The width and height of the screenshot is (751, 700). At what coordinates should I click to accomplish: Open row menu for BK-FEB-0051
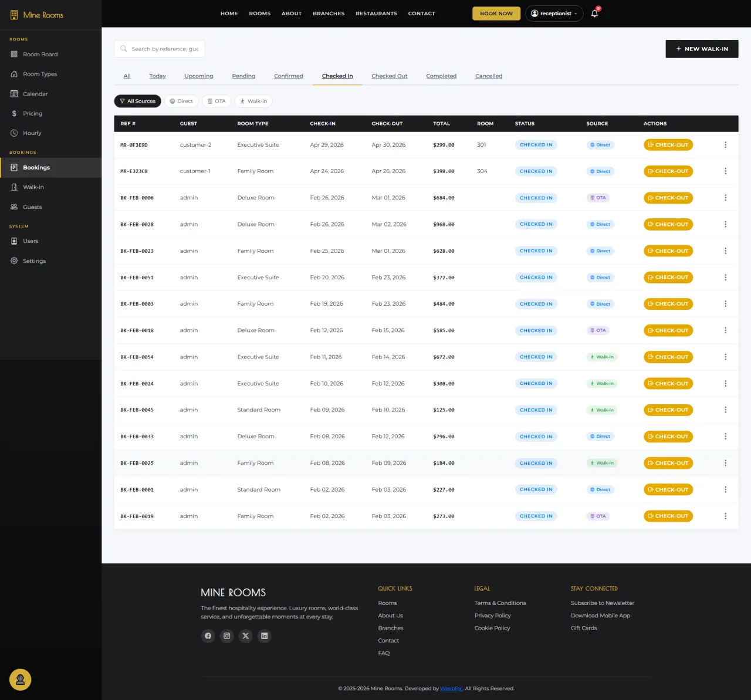tap(725, 278)
